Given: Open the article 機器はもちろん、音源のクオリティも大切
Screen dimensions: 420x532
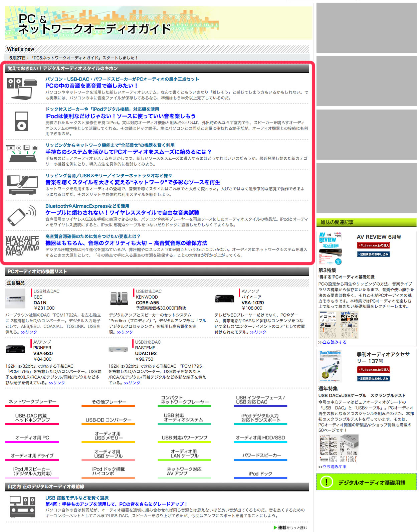Looking at the screenshot, I should click(x=126, y=243).
